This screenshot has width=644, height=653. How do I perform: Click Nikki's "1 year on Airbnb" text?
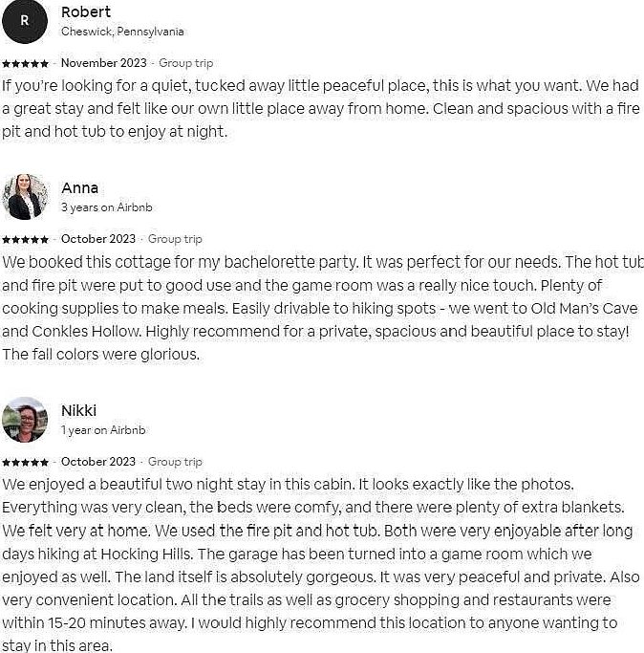tap(103, 430)
